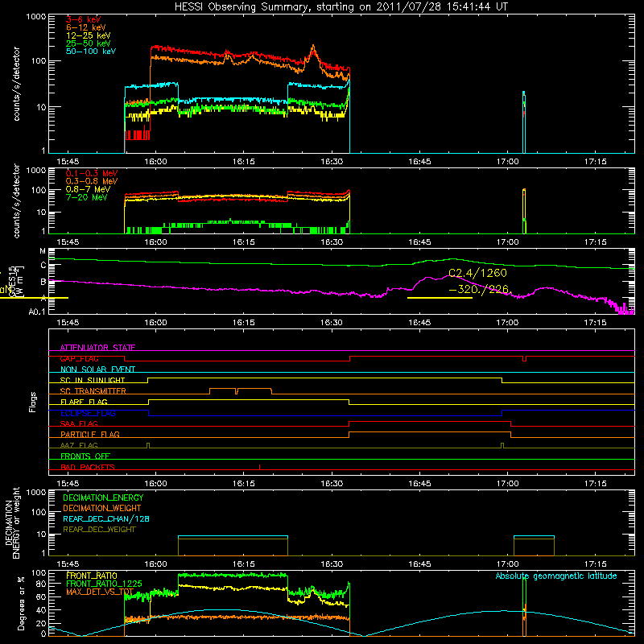This screenshot has width=644, height=644.
Task: Select the 0.1-0.3 MeV legend label
Action: pyautogui.click(x=92, y=173)
